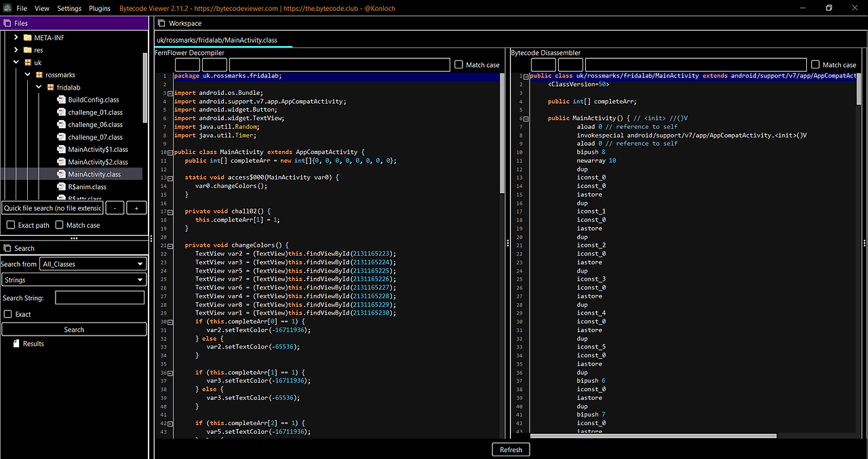Check the Exact search checkbox
This screenshot has width=868, height=459.
point(8,314)
